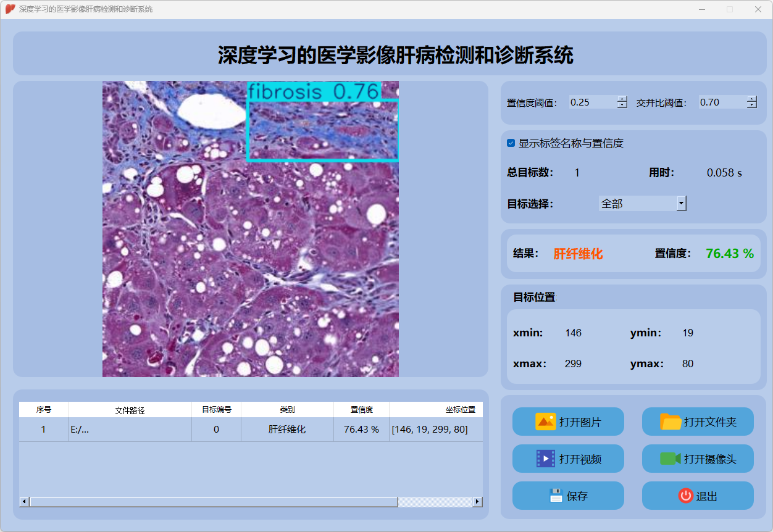Click the yellow folder icon for 打开文件夹
Screen dimensions: 773x532
tap(671, 422)
